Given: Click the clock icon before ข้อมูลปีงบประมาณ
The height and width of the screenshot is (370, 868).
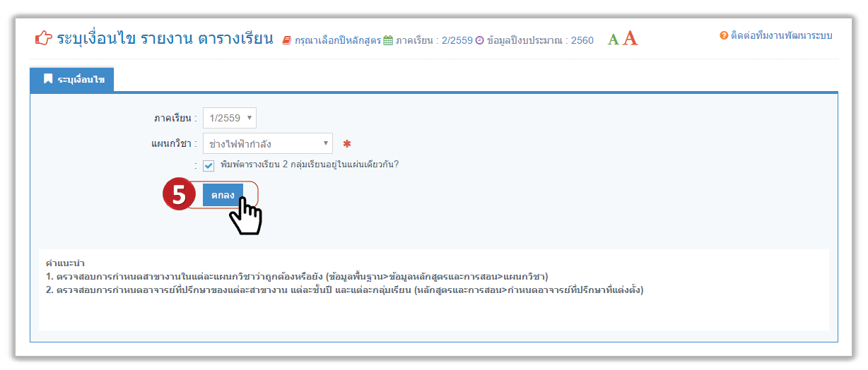Looking at the screenshot, I should (479, 41).
